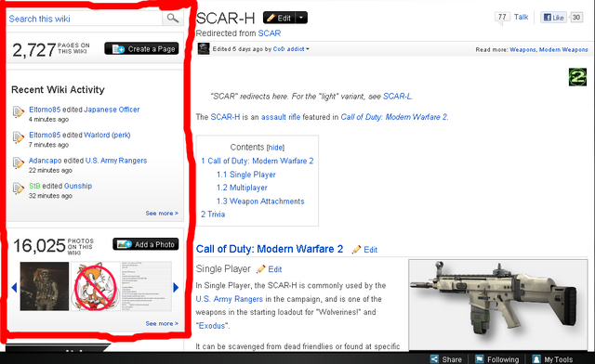Viewport: 595px width, 364px height.
Task: Open the soldier photo thumbnail
Action: 45,286
